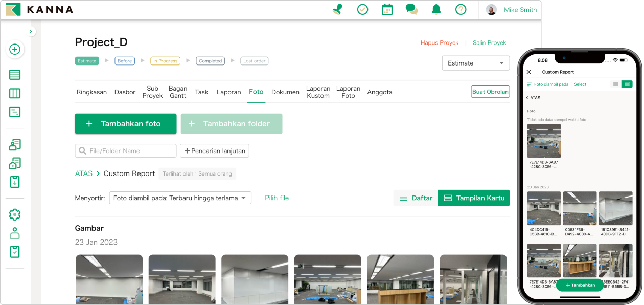Expand the collapsed sidebar chevron
The image size is (644, 305).
point(31,32)
